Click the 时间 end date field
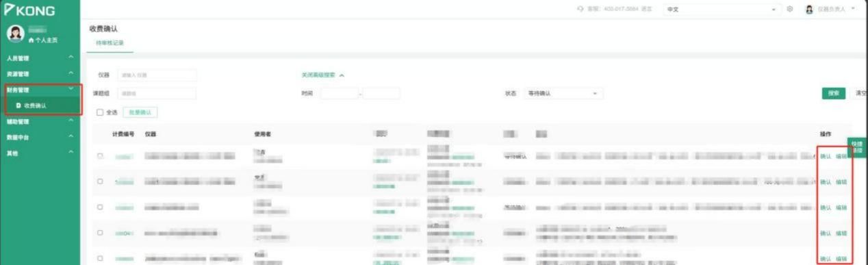The width and height of the screenshot is (868, 265). click(x=381, y=93)
